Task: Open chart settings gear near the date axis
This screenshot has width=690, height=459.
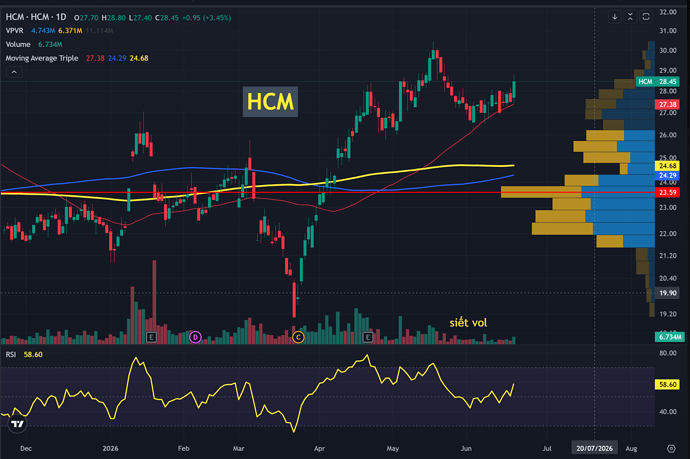Action: [671, 448]
